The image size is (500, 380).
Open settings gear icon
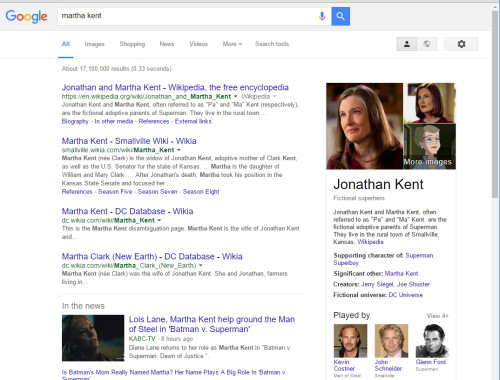coord(461,44)
